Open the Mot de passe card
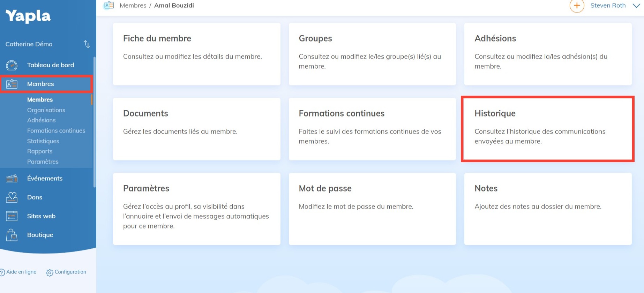644x293 pixels. click(x=372, y=209)
